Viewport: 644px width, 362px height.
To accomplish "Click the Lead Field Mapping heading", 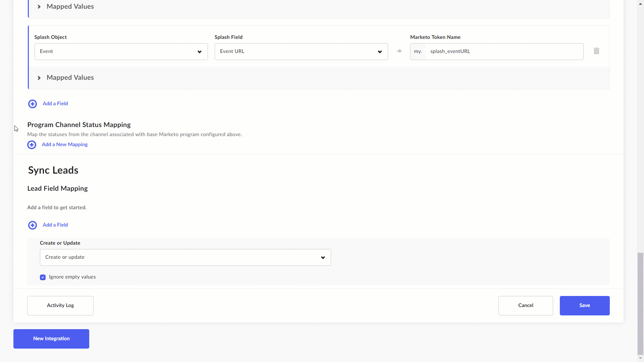I will pyautogui.click(x=57, y=188).
